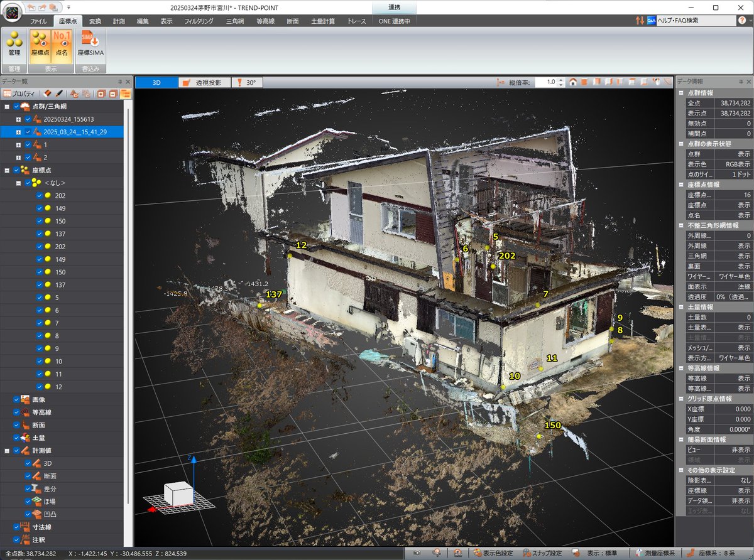
Task: Click the 30° angle button in viewport
Action: (x=247, y=82)
